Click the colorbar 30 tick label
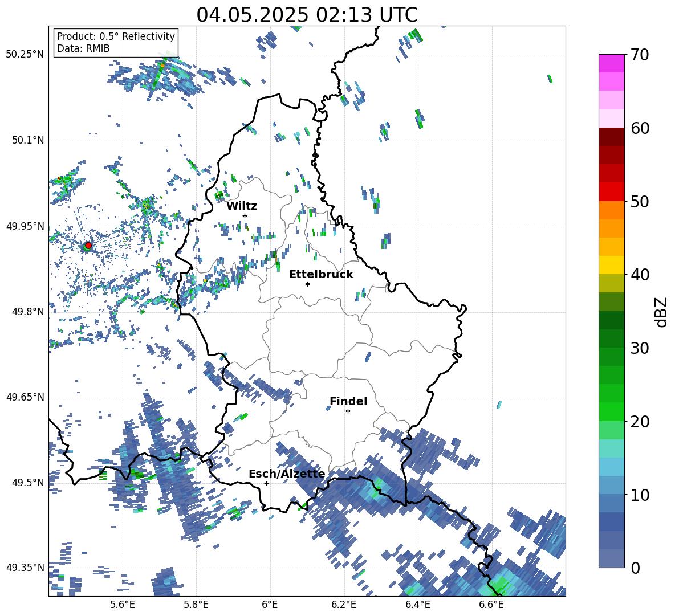Screen dimensions: 675x616 [x=640, y=348]
